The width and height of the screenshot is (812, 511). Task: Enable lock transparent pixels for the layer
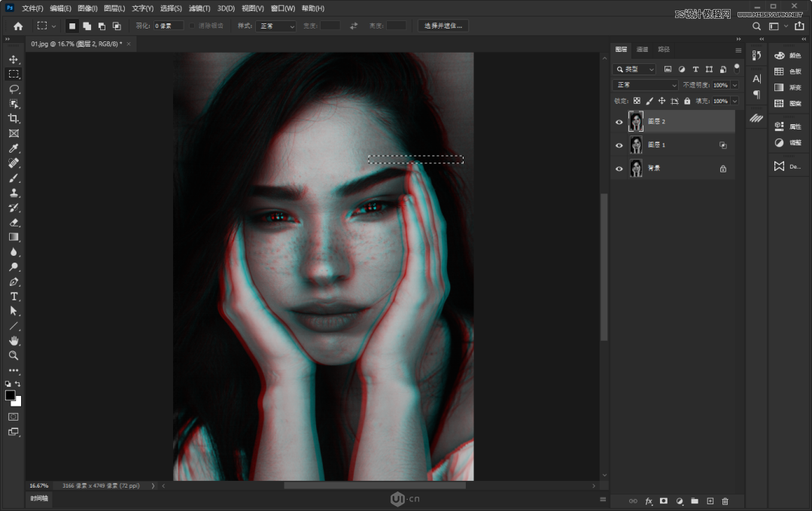pos(637,100)
